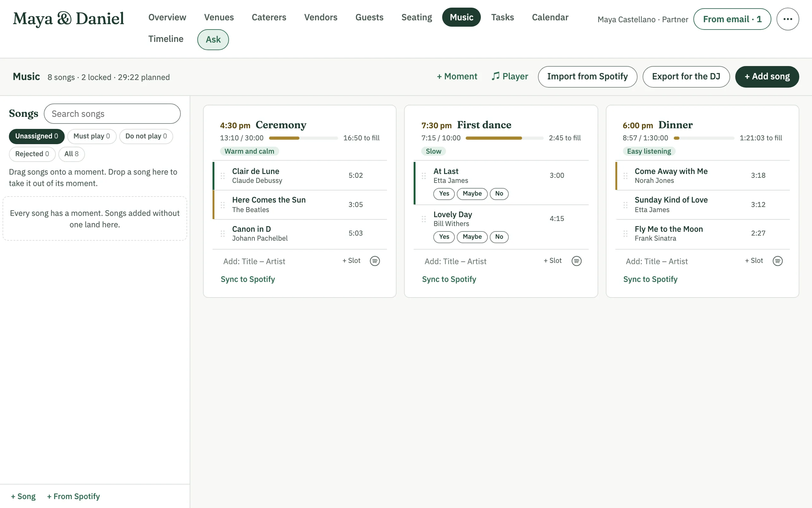Click the Spotify icon in First dance card

click(x=576, y=261)
